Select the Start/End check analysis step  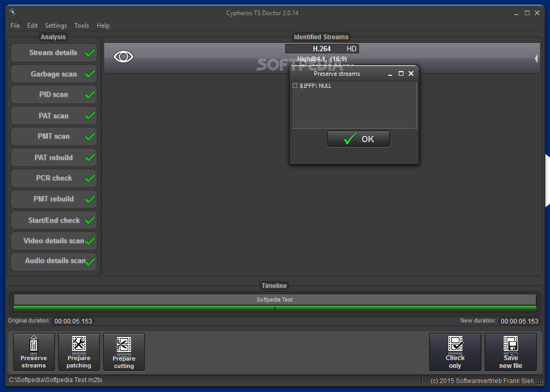pyautogui.click(x=54, y=220)
